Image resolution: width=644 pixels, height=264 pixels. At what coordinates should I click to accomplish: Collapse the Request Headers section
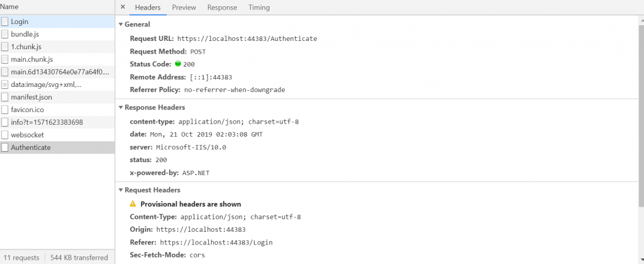pos(121,190)
